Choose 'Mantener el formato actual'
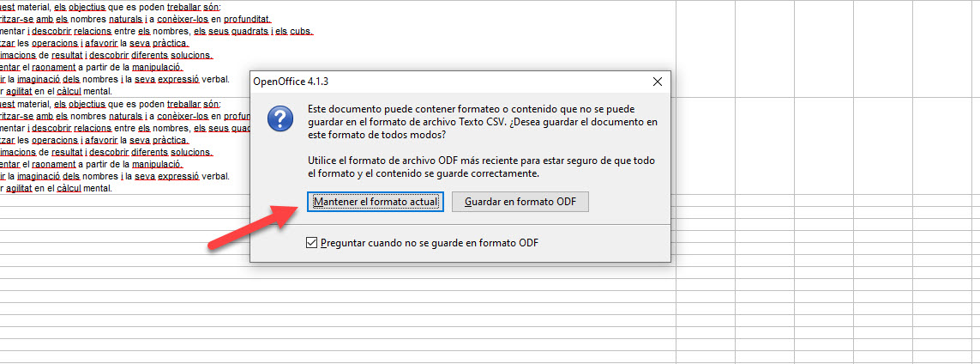This screenshot has width=980, height=364. coord(376,202)
